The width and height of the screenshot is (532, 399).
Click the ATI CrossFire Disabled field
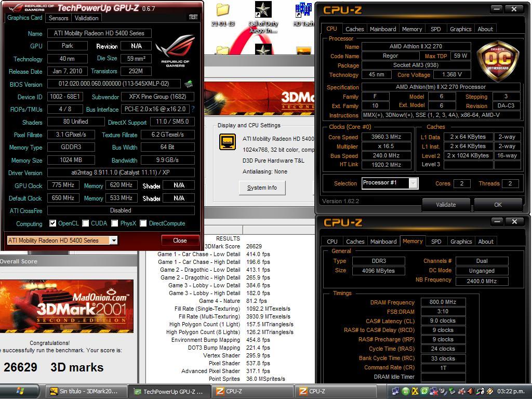click(121, 210)
